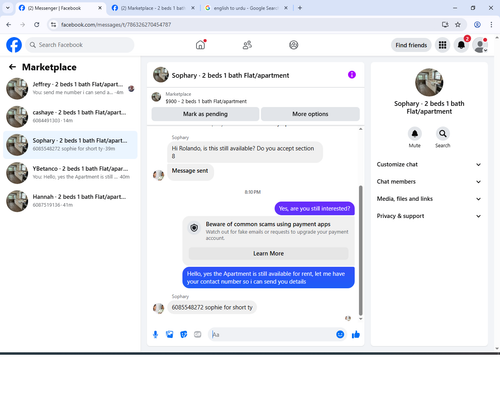Click the shield icon in scam warning
This screenshot has width=500, height=400.
194,228
